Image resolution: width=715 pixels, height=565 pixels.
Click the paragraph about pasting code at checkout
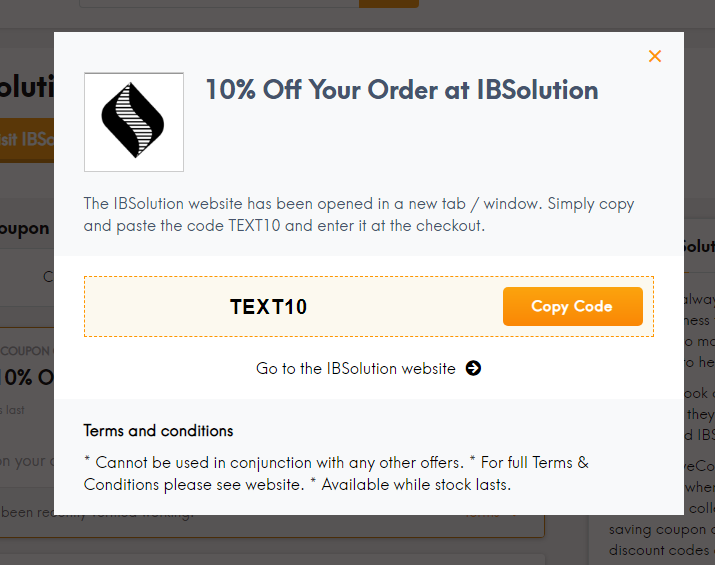tap(359, 214)
